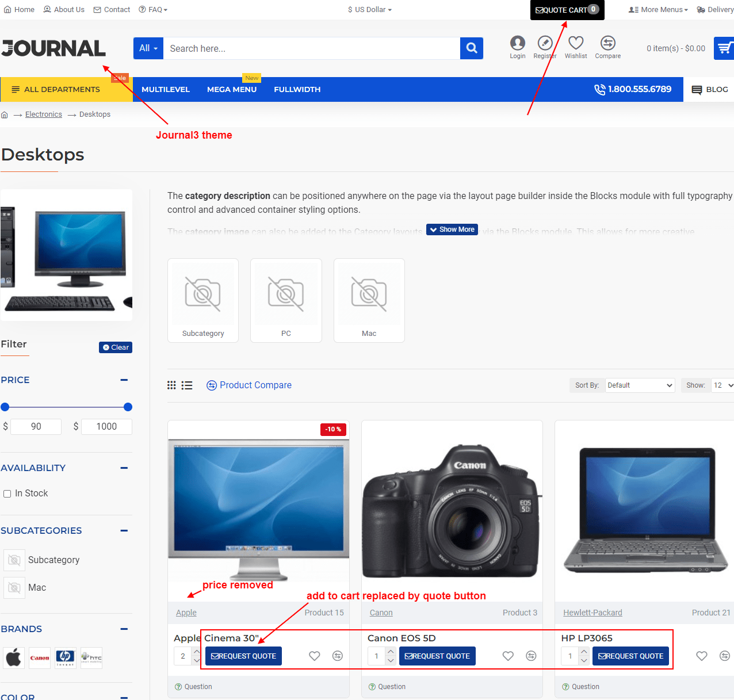
Task: Add Apple Cinema 30" to wishlist
Action: [315, 656]
